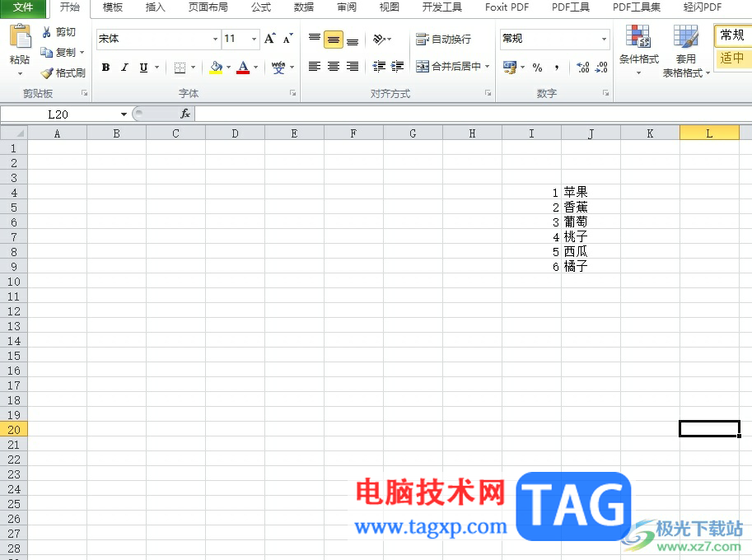Expand the underline style dropdown arrow
This screenshot has width=752, height=560.
[x=156, y=68]
